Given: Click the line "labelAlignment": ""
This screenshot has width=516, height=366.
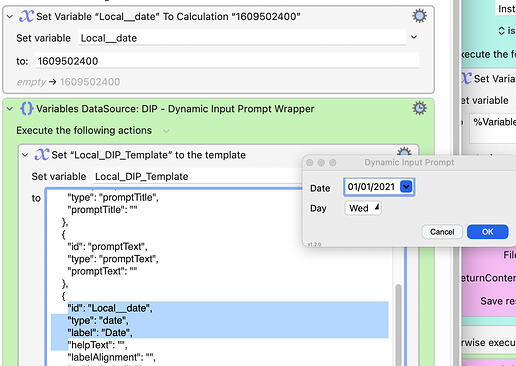Looking at the screenshot, I should click(x=111, y=357).
